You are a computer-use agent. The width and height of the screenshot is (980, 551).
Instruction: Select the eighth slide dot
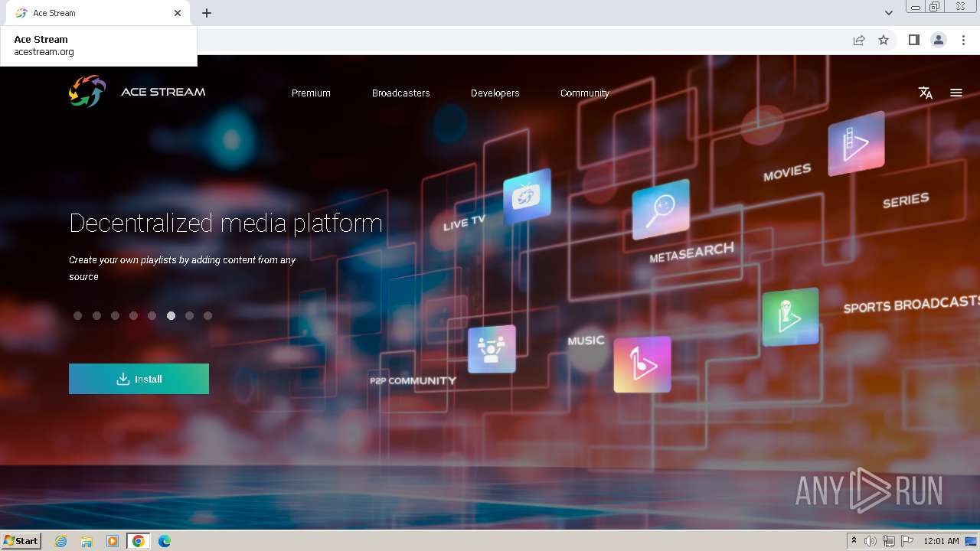point(207,315)
